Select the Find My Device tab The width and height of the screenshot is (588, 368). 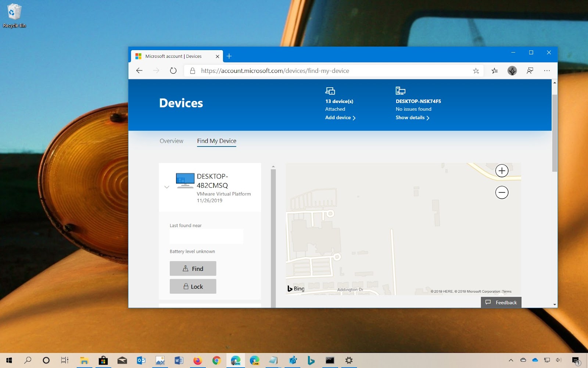click(x=216, y=141)
